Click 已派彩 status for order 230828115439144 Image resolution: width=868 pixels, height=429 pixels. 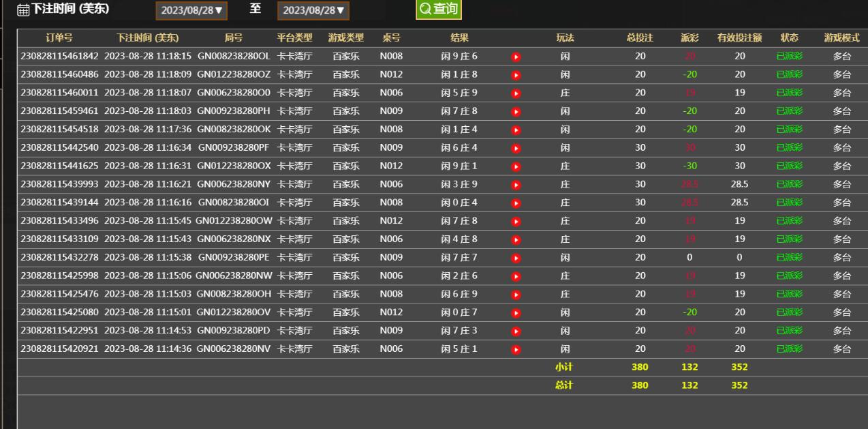[x=789, y=203]
